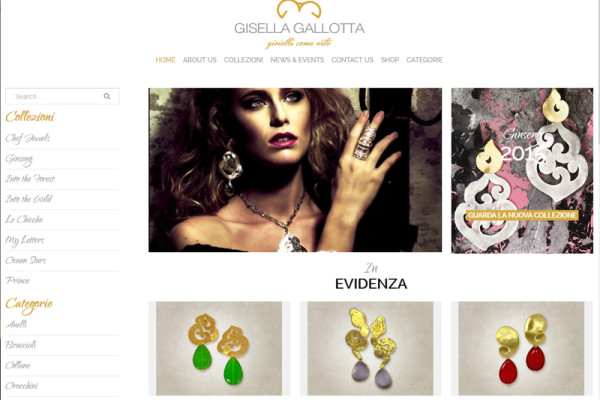Open the red drop earrings product

tap(521, 348)
